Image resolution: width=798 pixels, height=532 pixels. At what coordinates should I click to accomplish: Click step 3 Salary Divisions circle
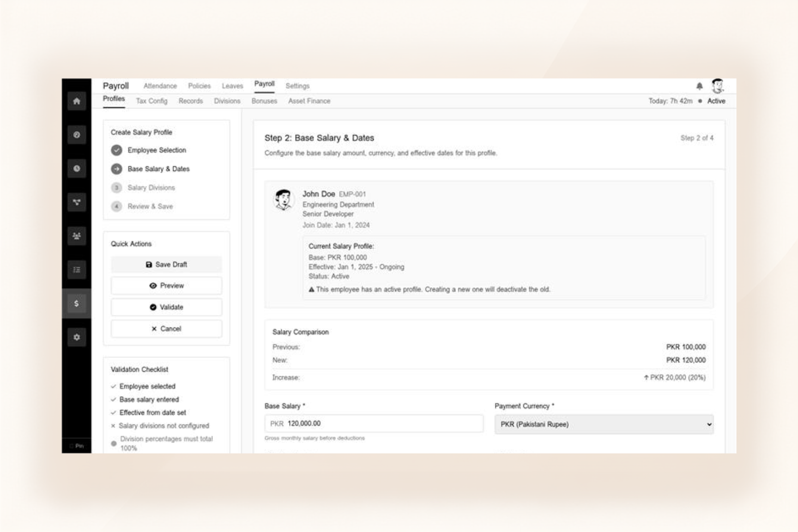click(x=116, y=187)
